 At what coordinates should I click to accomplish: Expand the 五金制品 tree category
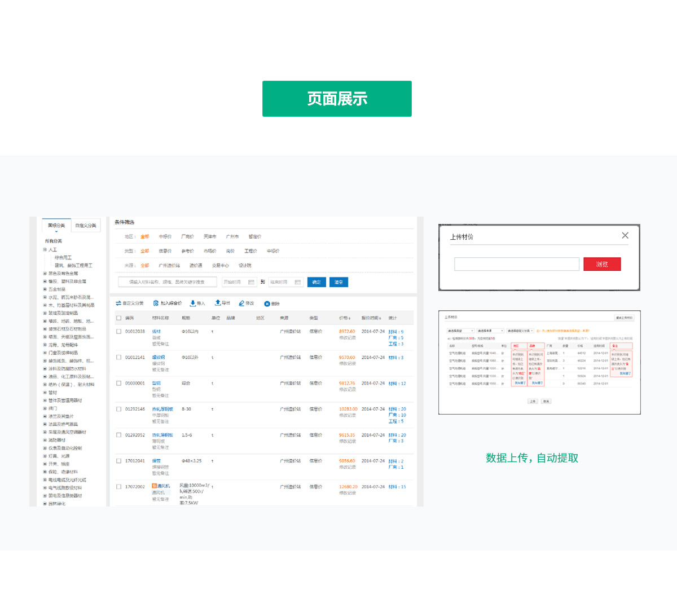[x=45, y=289]
